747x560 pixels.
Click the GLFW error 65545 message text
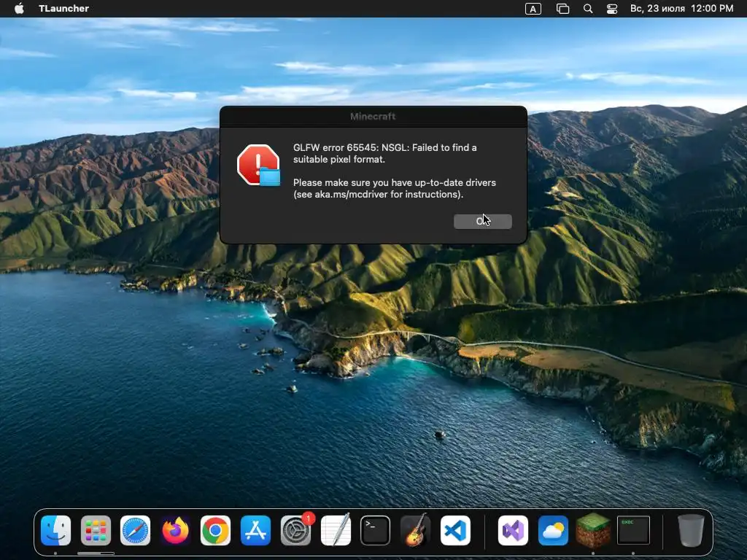385,153
